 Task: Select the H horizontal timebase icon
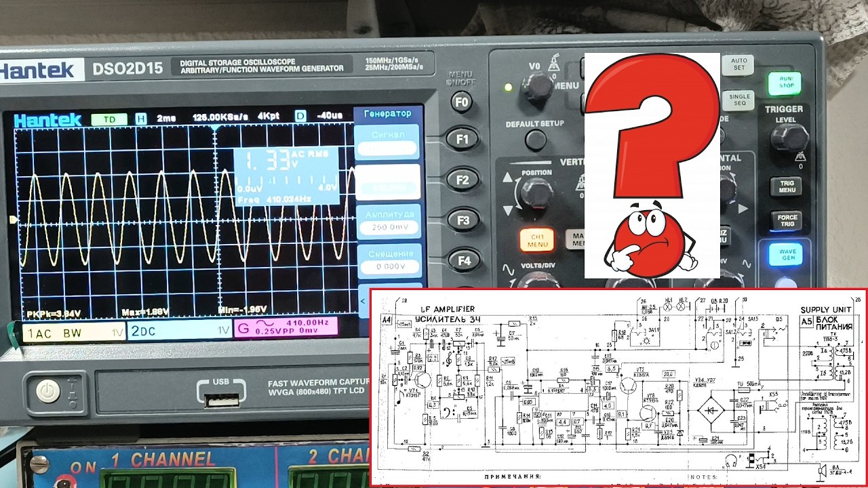pyautogui.click(x=141, y=119)
